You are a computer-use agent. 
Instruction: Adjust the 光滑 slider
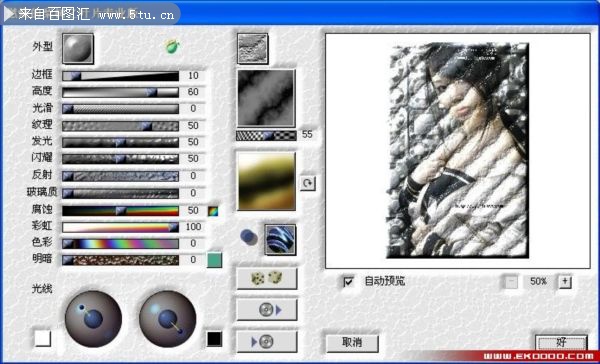pyautogui.click(x=121, y=109)
